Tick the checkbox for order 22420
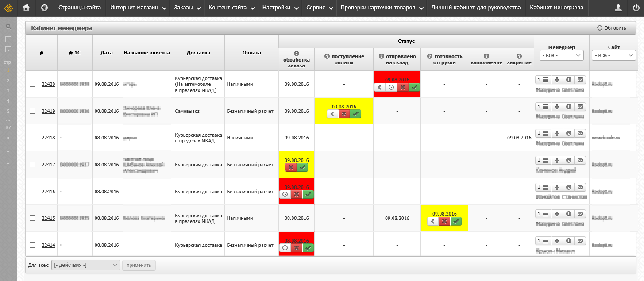The width and height of the screenshot is (644, 281). click(32, 84)
